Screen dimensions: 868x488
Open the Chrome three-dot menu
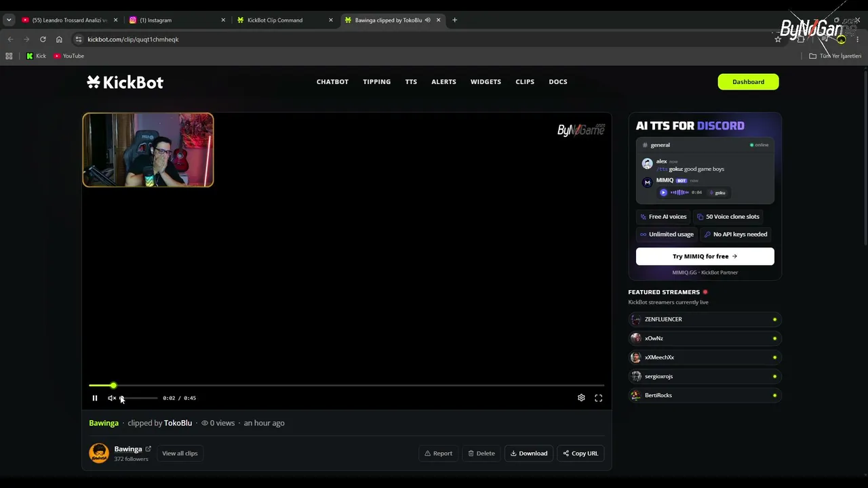[x=857, y=39]
